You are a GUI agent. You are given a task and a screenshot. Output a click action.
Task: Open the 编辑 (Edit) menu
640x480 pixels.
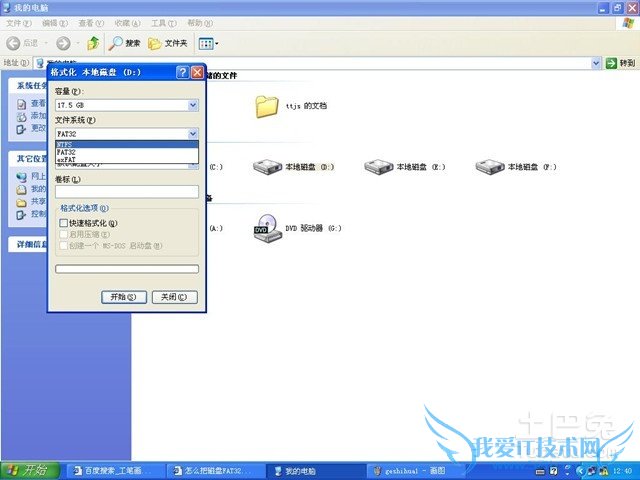click(x=55, y=23)
